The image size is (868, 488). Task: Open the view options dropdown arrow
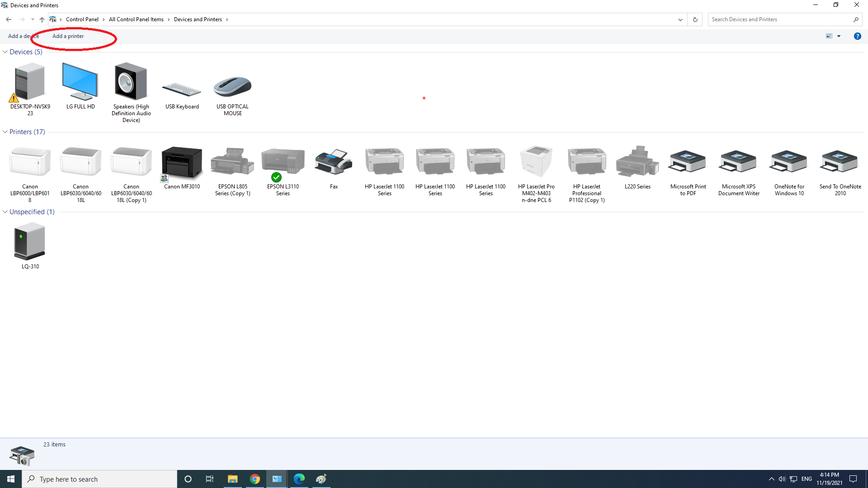839,36
